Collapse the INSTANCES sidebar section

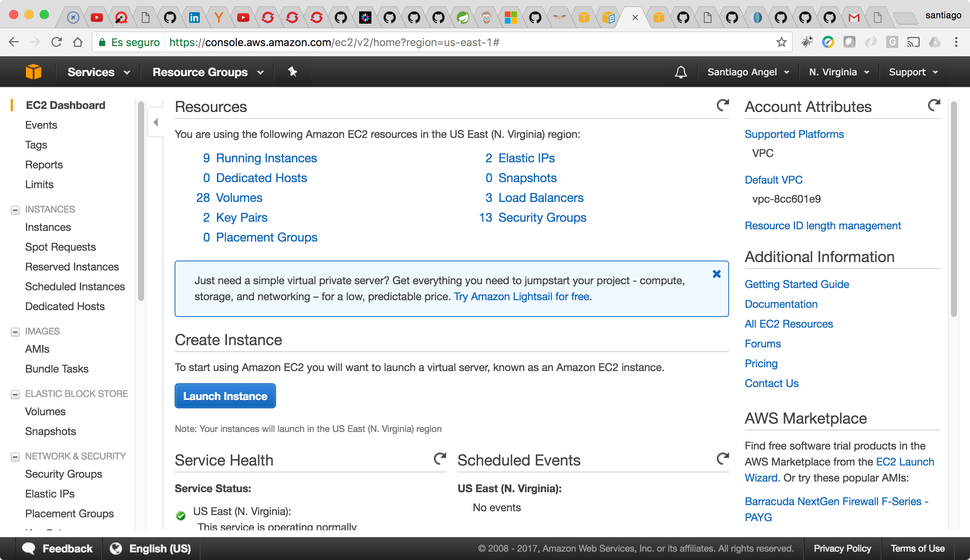click(x=15, y=210)
